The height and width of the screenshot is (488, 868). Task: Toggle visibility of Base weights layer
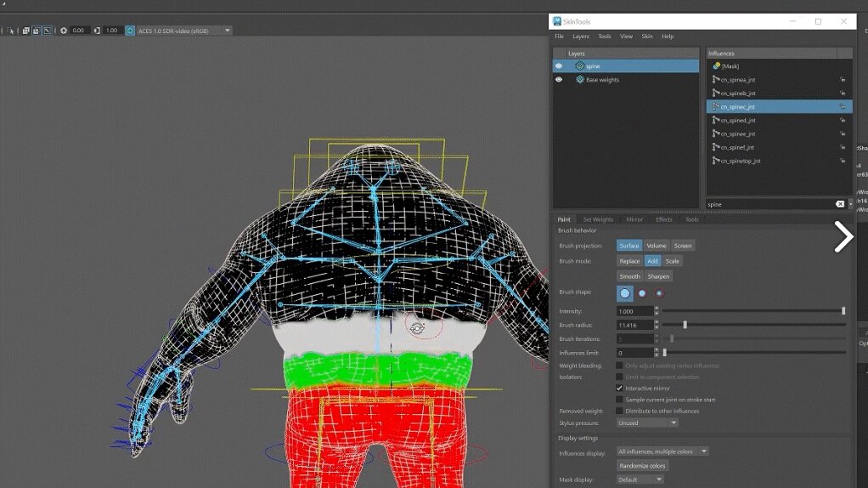559,80
